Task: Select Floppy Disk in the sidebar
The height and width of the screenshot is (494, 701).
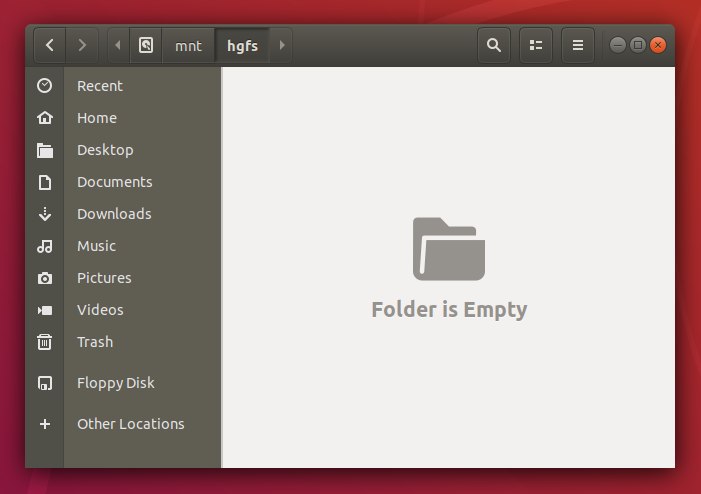Action: click(116, 384)
